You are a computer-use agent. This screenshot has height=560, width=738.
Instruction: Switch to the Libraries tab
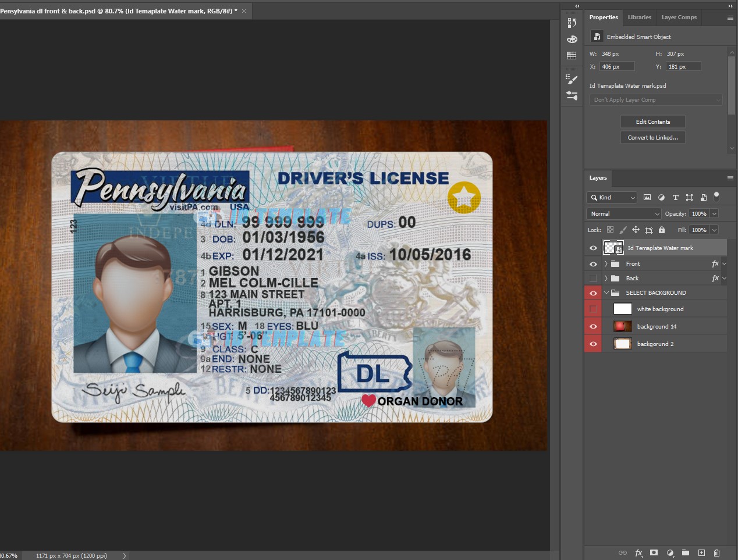[639, 17]
